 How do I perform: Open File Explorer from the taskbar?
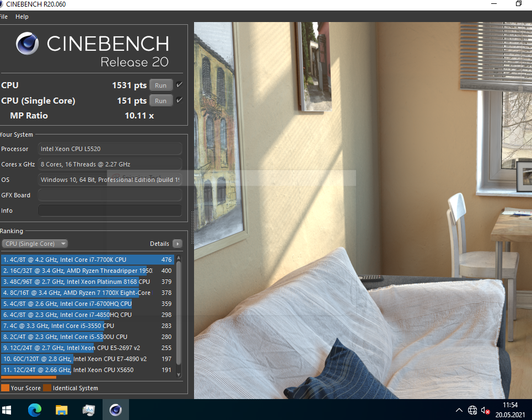point(61,410)
